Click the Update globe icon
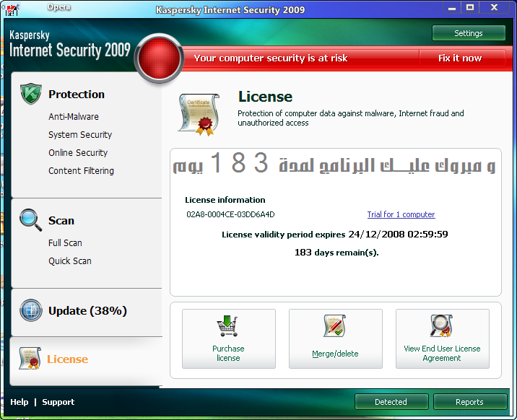Screen dimensions: 517x420 30,310
